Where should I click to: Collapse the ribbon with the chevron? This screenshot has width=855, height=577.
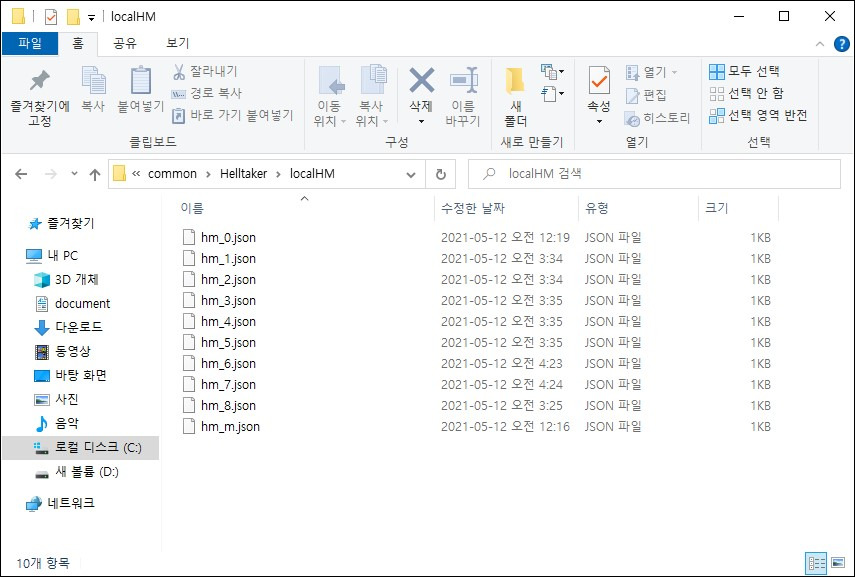click(820, 44)
